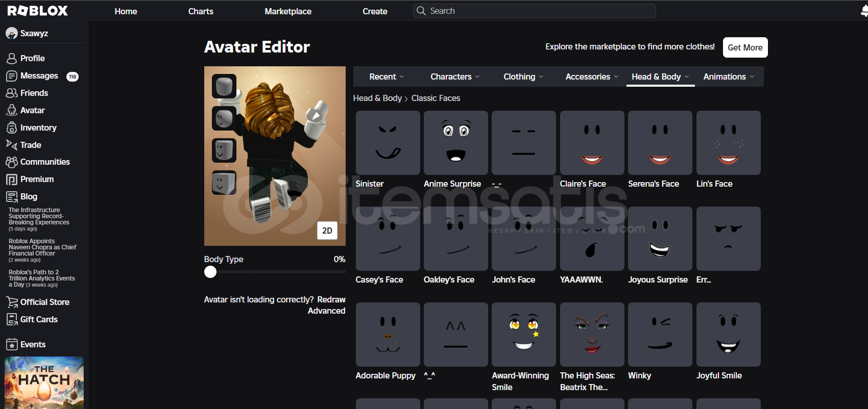868x409 pixels.
Task: Expand the Head & Body dropdown
Action: coord(661,76)
